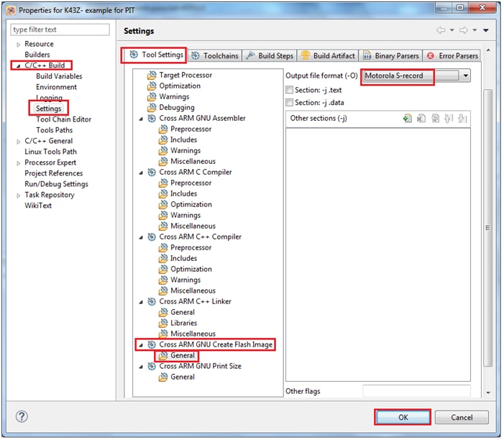The image size is (504, 440).
Task: Click the Cross ARM C++ Linker tool icon
Action: point(152,301)
